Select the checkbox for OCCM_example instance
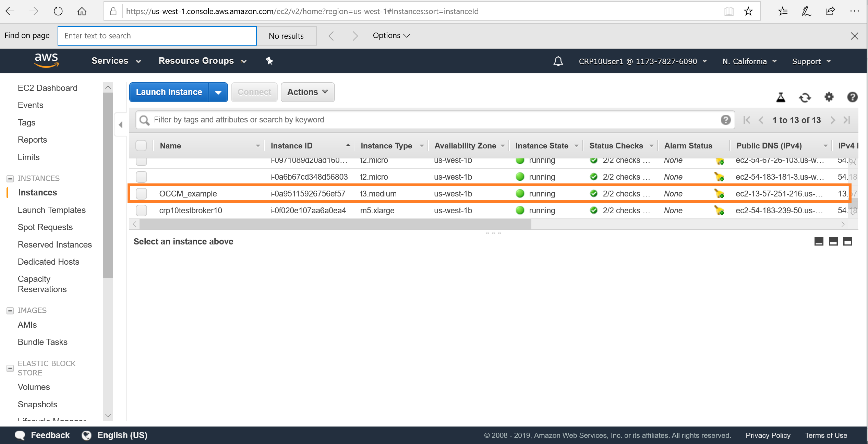Screen dimensions: 868x444 click(141, 193)
